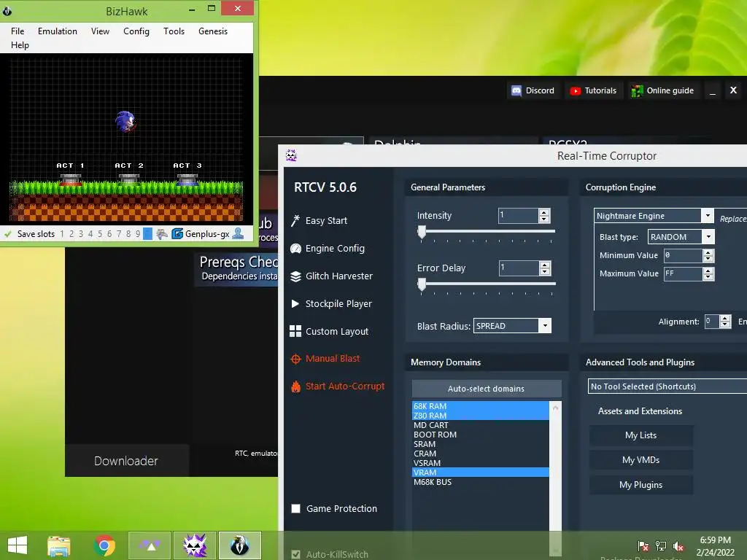Open the Blast Radius SPREAD dropdown

[x=546, y=326]
